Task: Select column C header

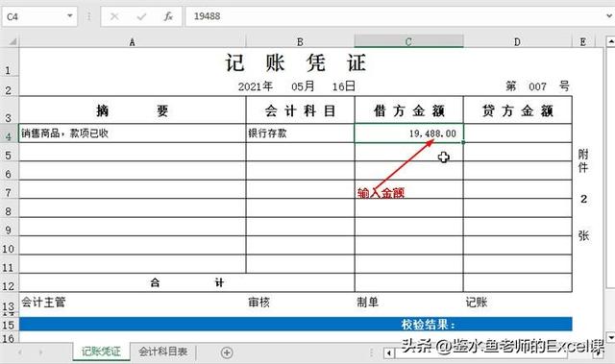Action: [x=408, y=41]
